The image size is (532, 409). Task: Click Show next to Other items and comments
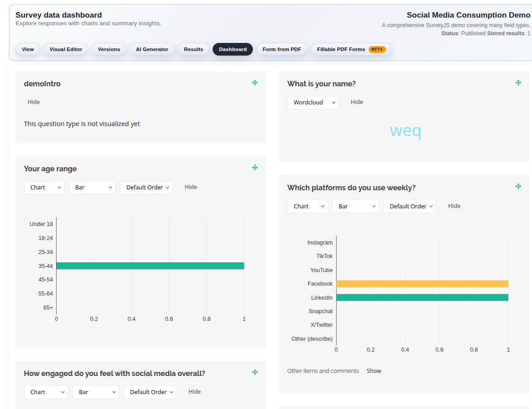[x=374, y=371]
